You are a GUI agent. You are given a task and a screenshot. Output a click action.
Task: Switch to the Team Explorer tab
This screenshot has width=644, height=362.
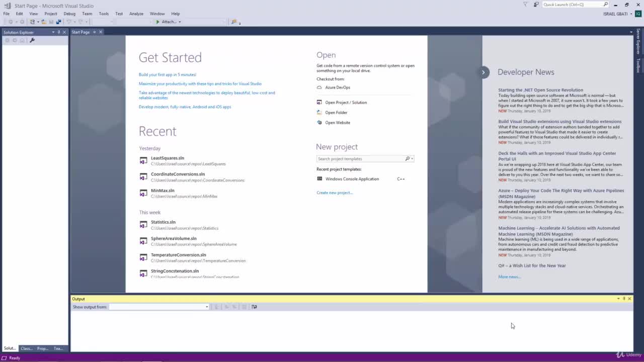[x=58, y=348]
